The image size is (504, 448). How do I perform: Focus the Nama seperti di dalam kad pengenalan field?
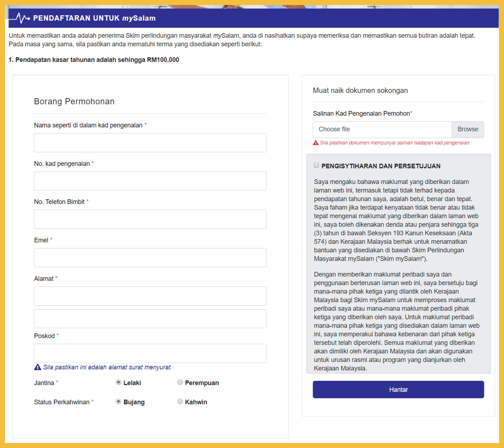(150, 143)
